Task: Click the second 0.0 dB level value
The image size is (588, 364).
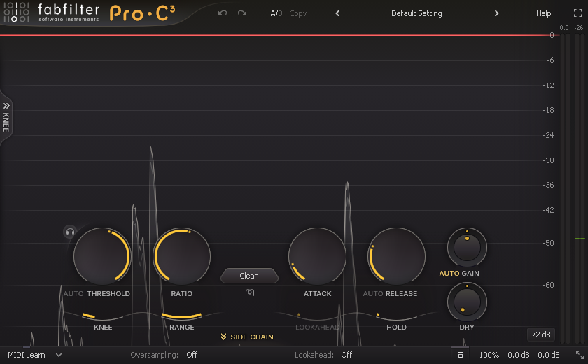Action: 549,355
